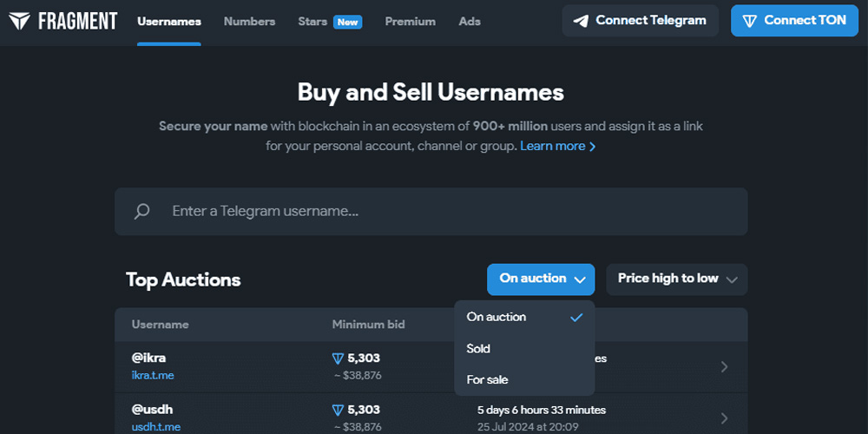Screen dimensions: 868x434
Task: Click the Connect TON button
Action: (x=794, y=21)
